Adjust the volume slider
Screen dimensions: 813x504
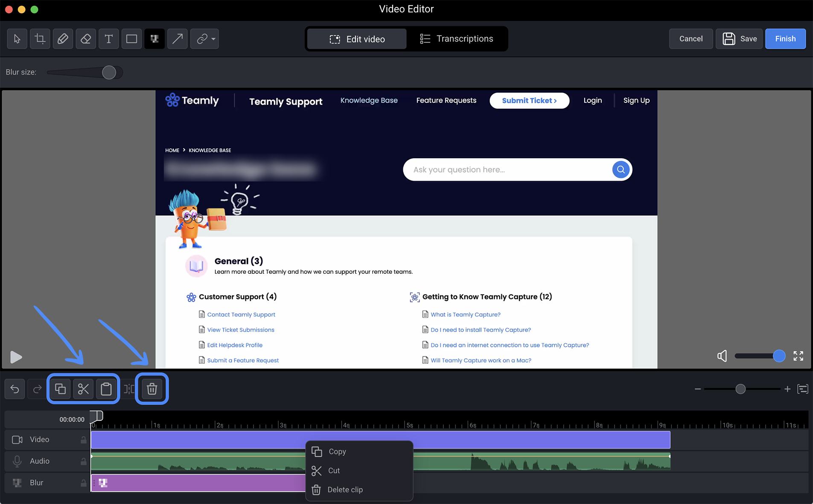point(779,356)
